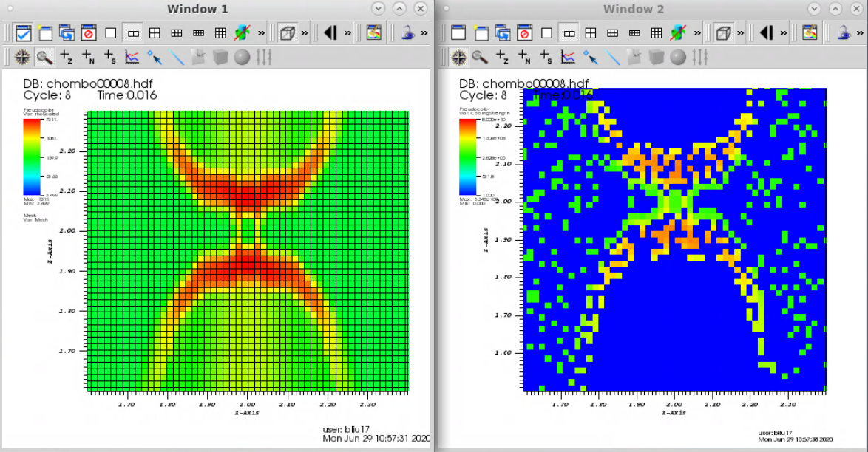868x452 pixels.
Task: Clone Window 2 with the clone icon
Action: click(503, 33)
